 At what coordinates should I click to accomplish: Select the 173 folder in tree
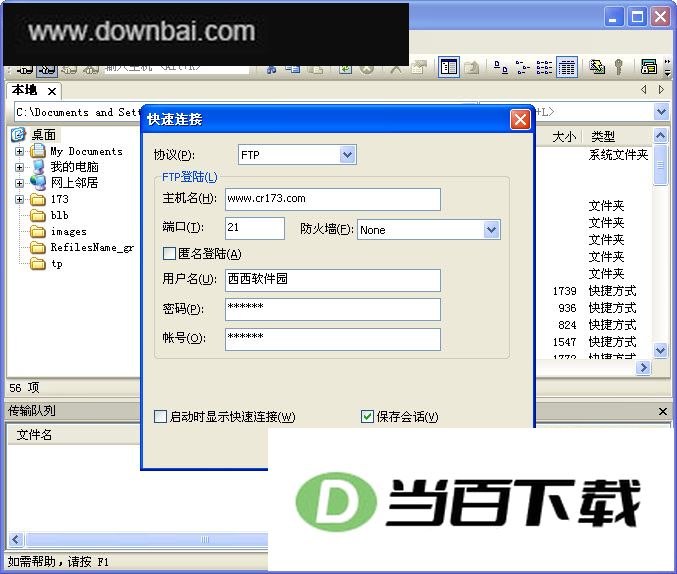[60, 199]
